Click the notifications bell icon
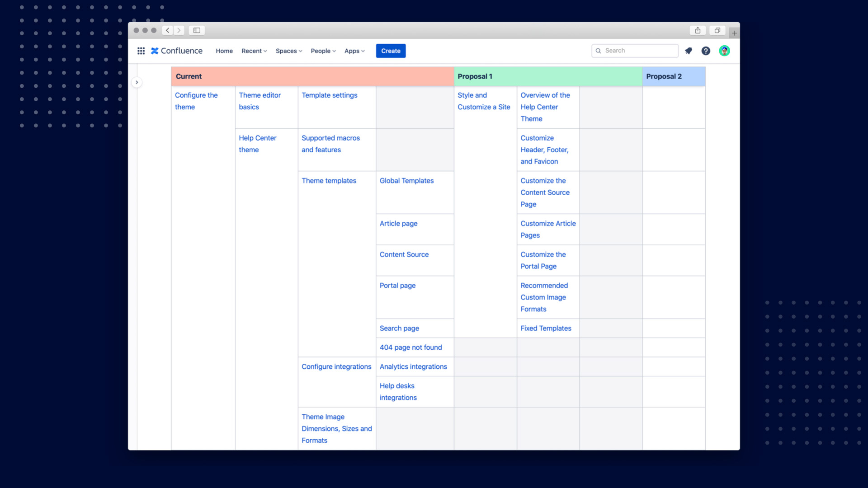 tap(689, 51)
